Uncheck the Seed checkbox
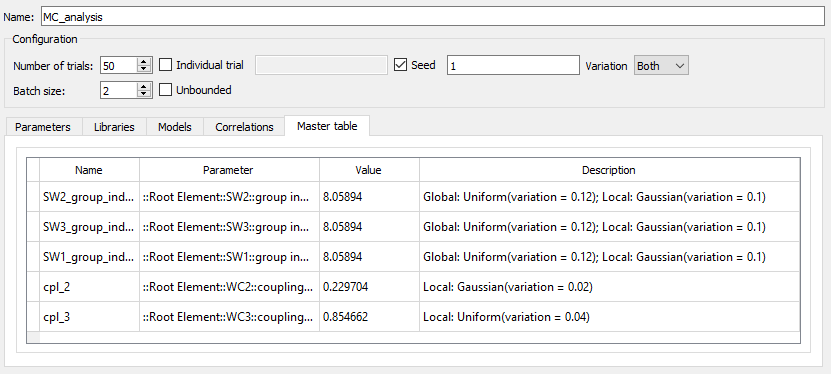 pyautogui.click(x=401, y=65)
